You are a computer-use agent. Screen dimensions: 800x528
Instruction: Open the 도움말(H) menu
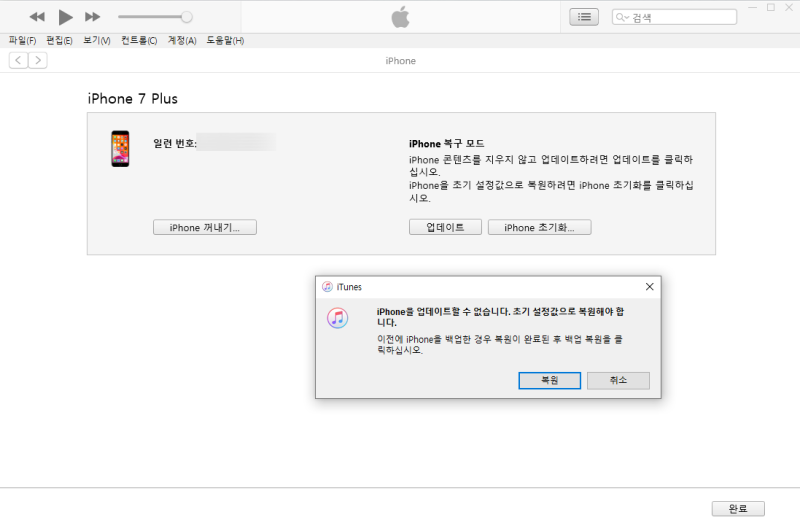point(225,40)
